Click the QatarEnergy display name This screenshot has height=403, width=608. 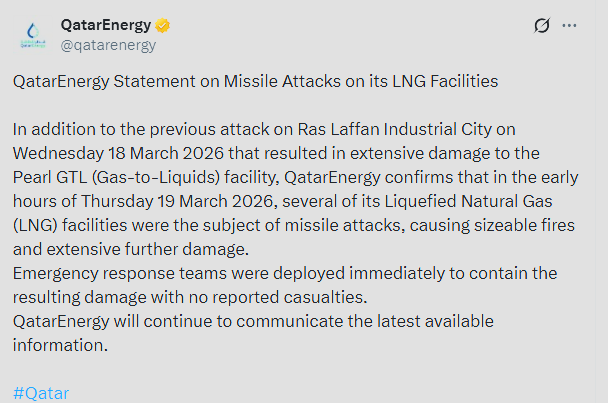pos(105,25)
